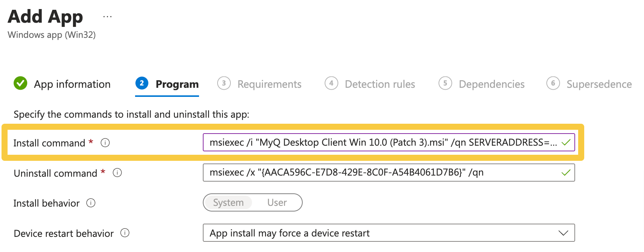
Task: Go to the Requirements step
Action: (269, 84)
